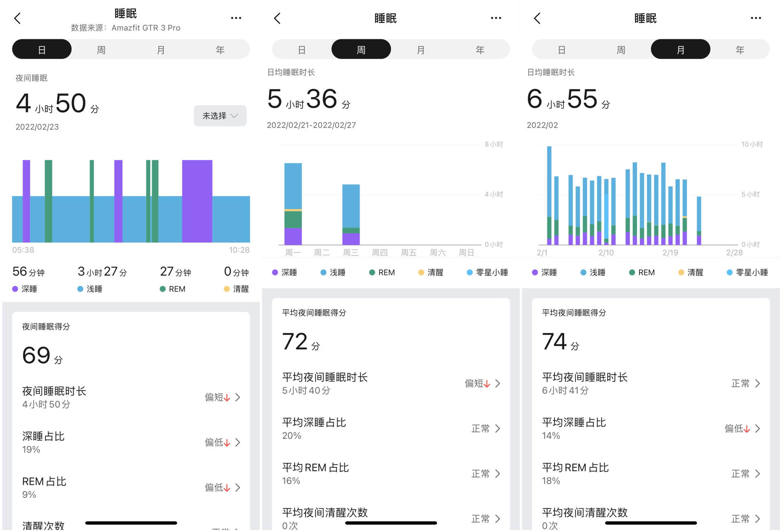The width and height of the screenshot is (782, 532).
Task: Click the back arrow on the weekly sleep page
Action: click(277, 18)
